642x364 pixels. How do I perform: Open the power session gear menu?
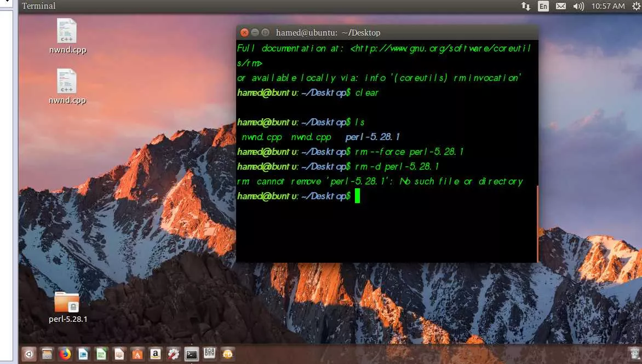(x=637, y=6)
